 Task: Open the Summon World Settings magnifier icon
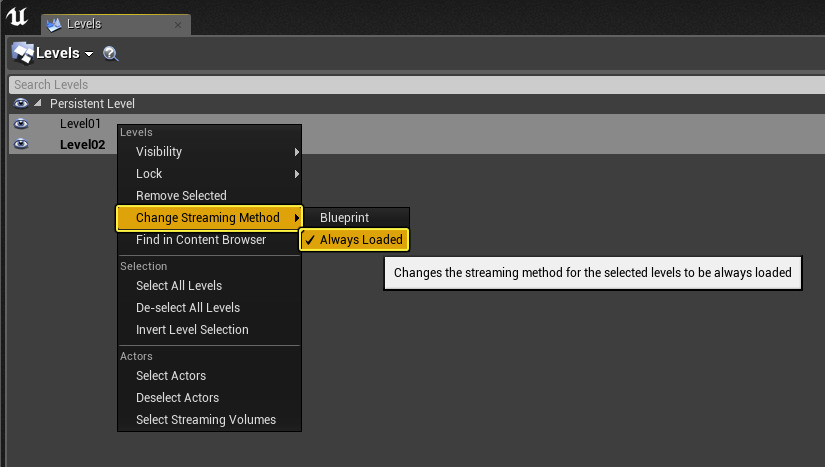[x=111, y=54]
